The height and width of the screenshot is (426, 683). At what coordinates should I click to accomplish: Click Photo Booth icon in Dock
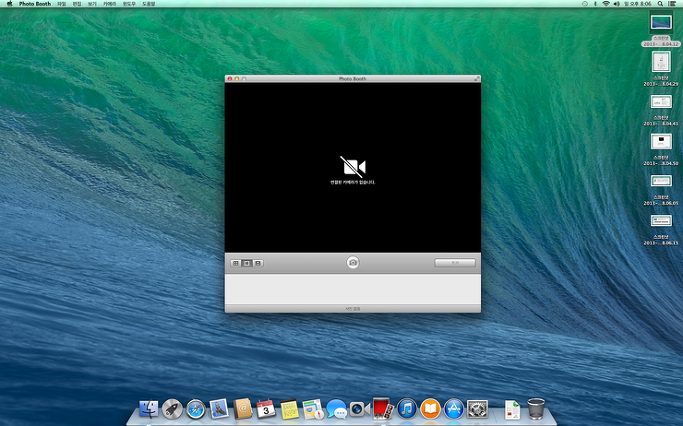click(383, 409)
